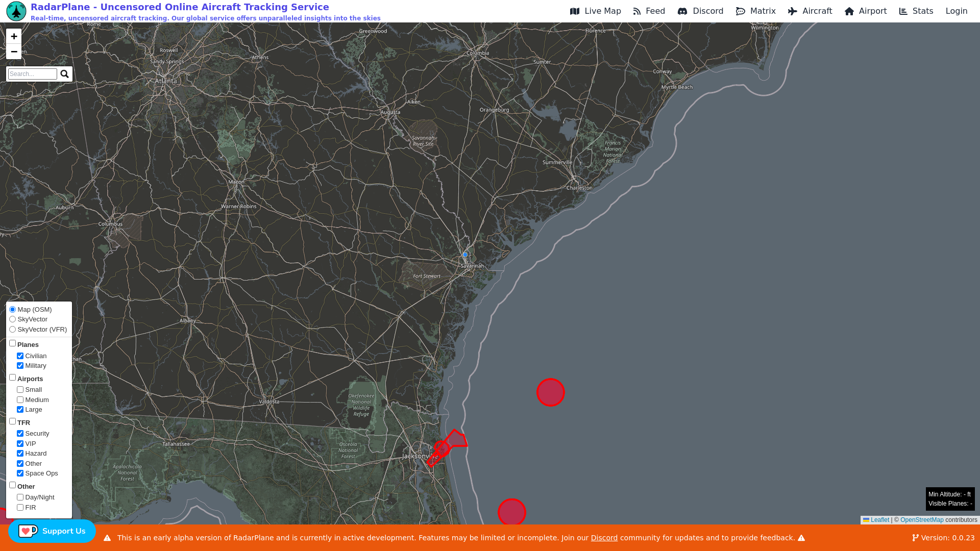Zoom in the map with plus button
980x551 pixels.
pyautogui.click(x=14, y=36)
